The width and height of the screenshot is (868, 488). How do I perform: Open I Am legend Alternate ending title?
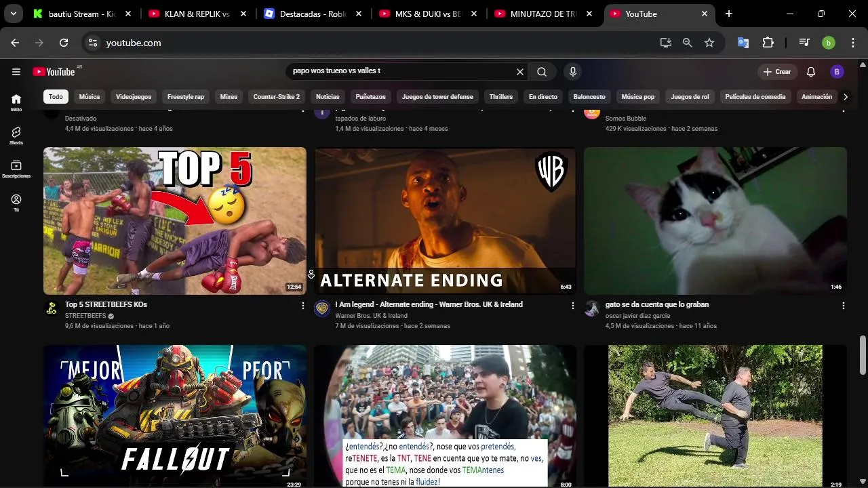pyautogui.click(x=429, y=305)
